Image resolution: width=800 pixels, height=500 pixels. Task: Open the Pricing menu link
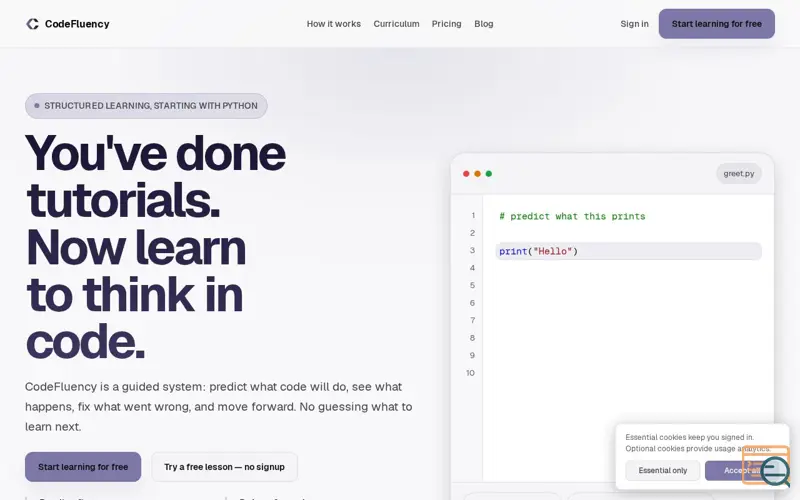446,24
